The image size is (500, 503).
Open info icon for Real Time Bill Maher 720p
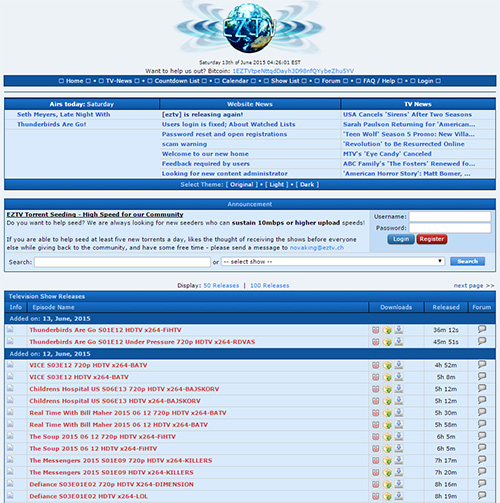[10, 412]
